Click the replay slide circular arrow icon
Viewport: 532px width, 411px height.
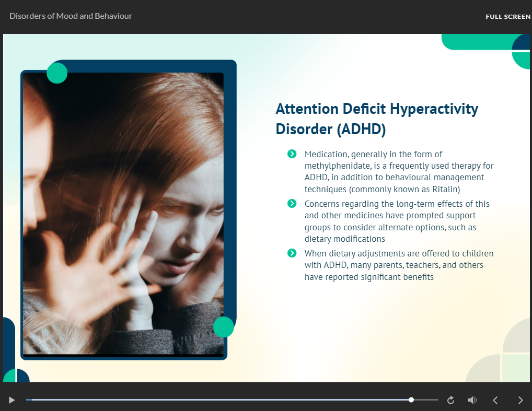450,400
